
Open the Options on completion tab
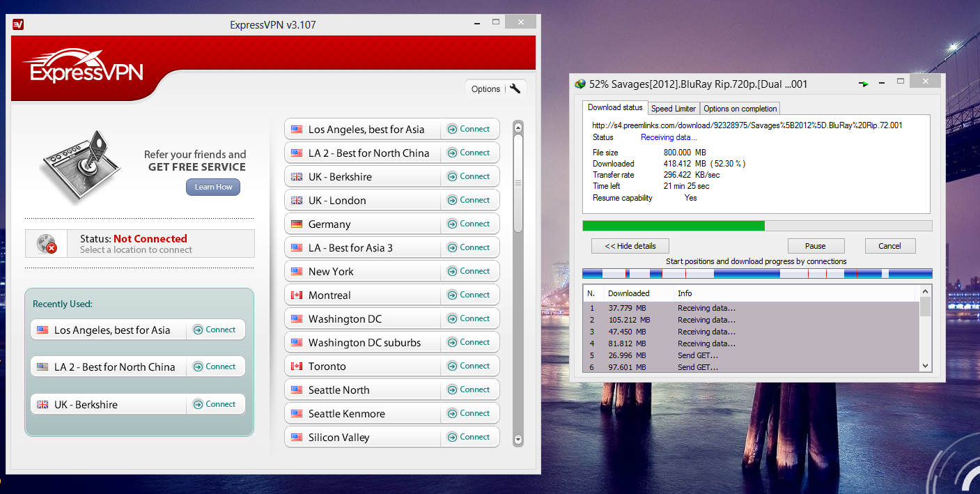(740, 109)
